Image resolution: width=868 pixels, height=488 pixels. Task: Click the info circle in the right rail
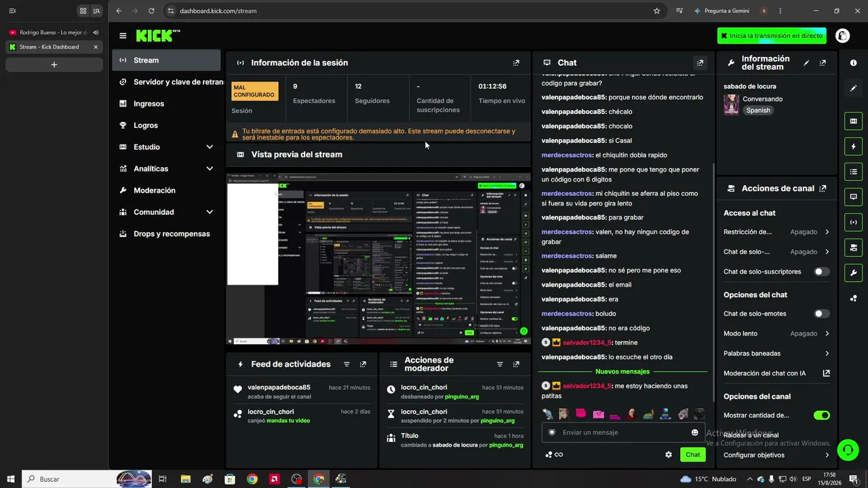(853, 62)
